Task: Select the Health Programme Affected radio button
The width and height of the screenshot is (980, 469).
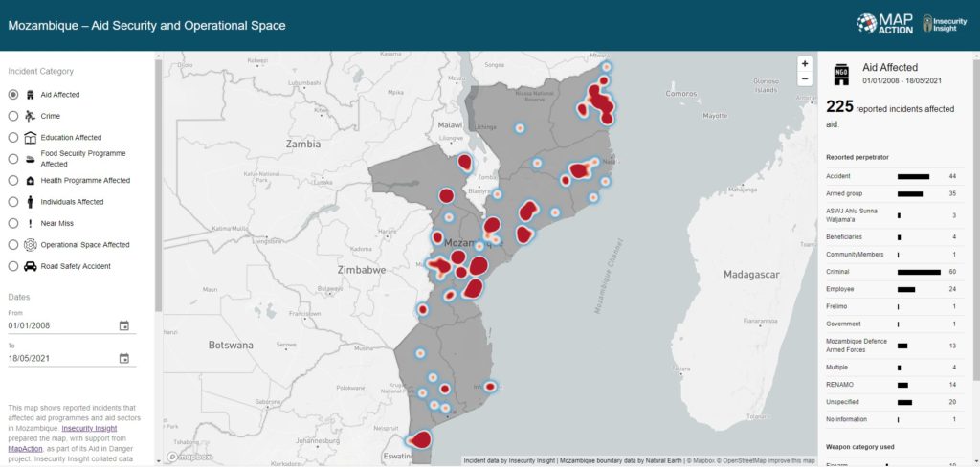Action: [x=13, y=180]
